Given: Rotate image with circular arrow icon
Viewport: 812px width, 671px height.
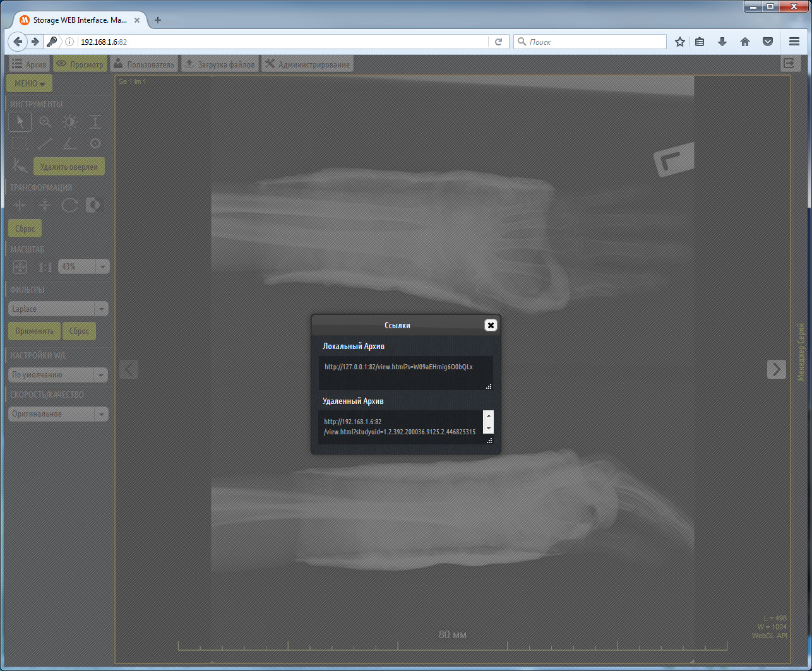Looking at the screenshot, I should tap(69, 205).
